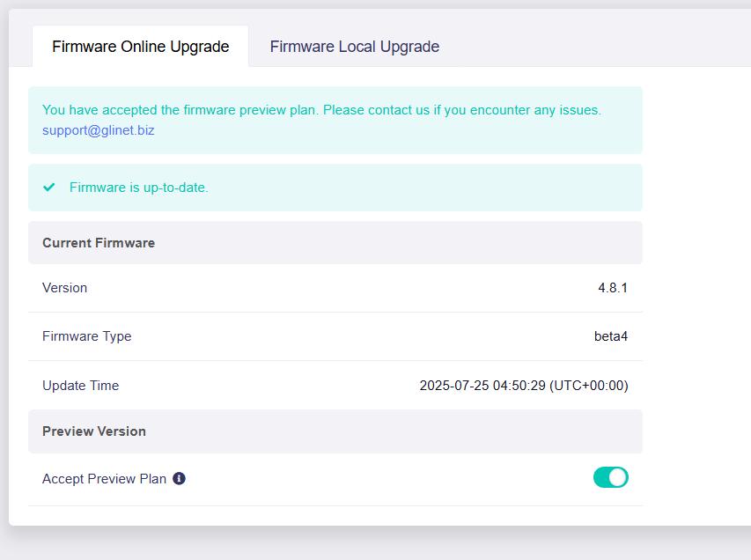
Task: Click the version number 4.8.1
Action: click(612, 288)
